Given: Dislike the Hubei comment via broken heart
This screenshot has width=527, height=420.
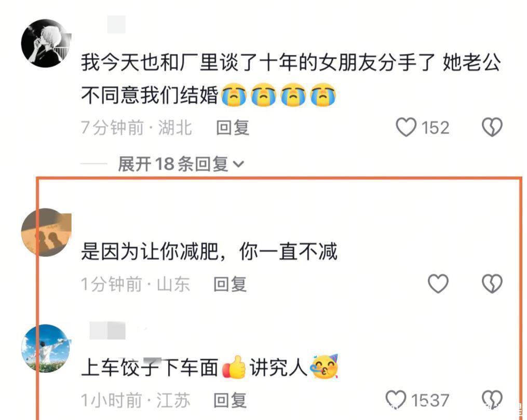Looking at the screenshot, I should [492, 127].
